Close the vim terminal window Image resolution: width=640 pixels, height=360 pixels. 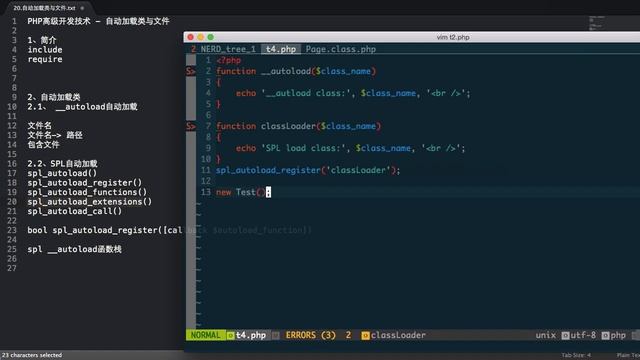click(x=191, y=37)
